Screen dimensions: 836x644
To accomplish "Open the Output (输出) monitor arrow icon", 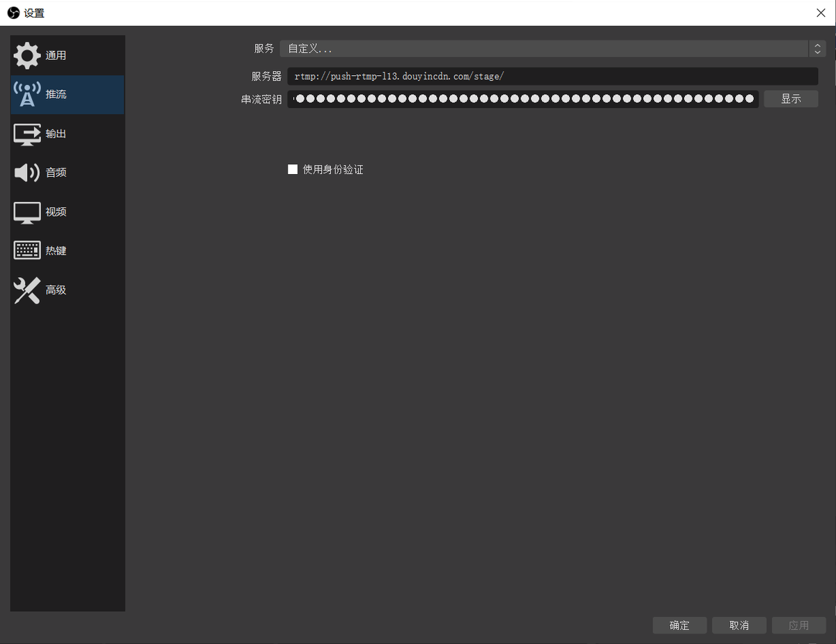I will click(x=26, y=134).
